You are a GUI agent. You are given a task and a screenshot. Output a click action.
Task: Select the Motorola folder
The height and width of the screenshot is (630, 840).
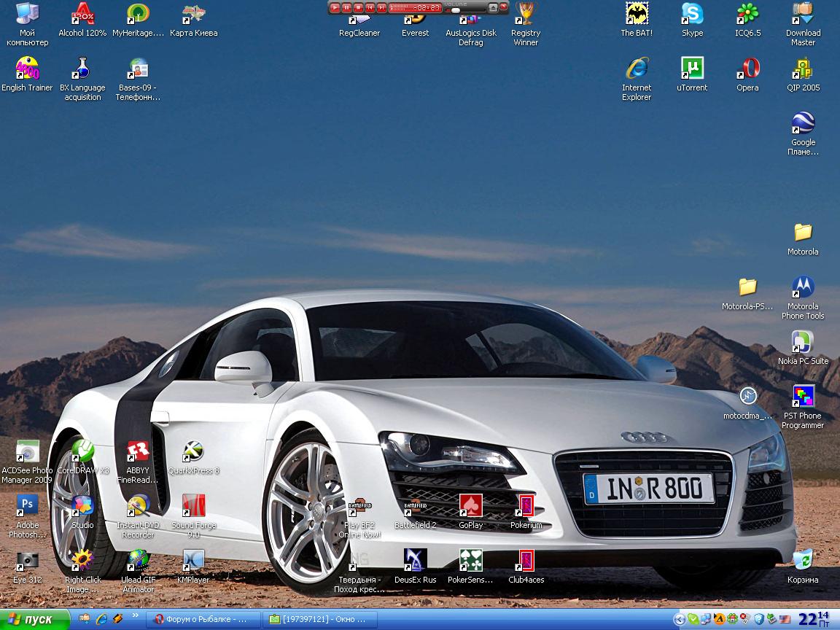(x=803, y=233)
